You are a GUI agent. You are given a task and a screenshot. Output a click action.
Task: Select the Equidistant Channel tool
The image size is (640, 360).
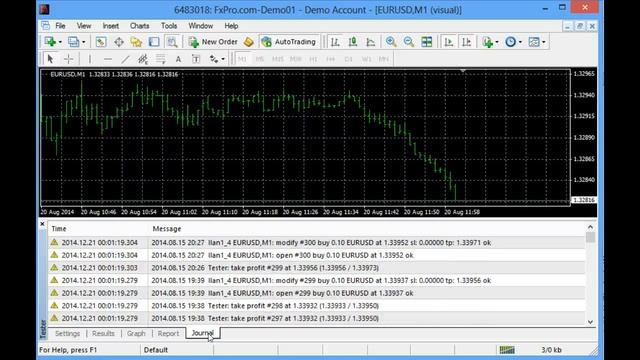click(x=143, y=59)
